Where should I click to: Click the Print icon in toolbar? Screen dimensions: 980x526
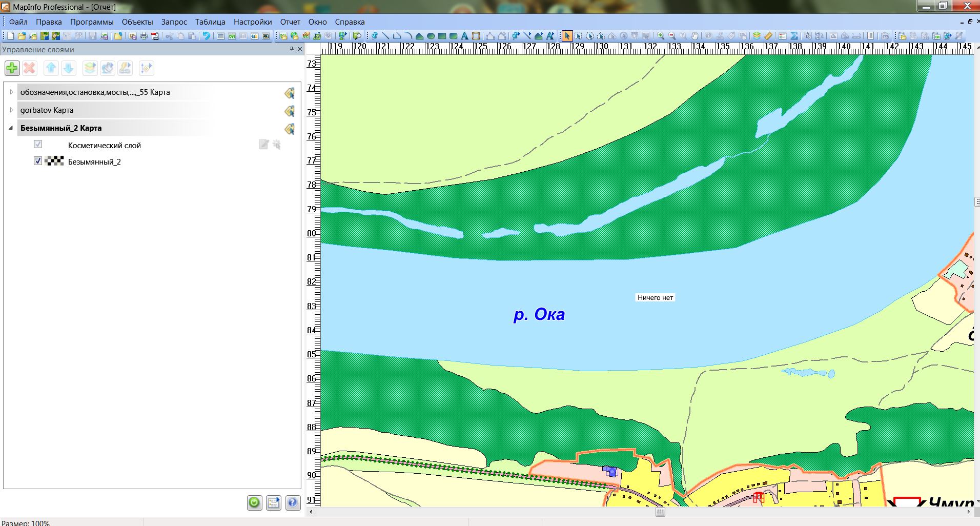click(x=144, y=36)
